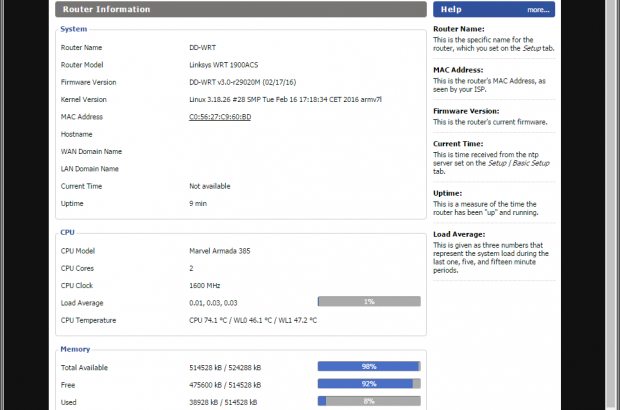Click the Router Model Linksys WRT 1900ACS value
Viewport: 620px width, 410px height.
(x=227, y=64)
